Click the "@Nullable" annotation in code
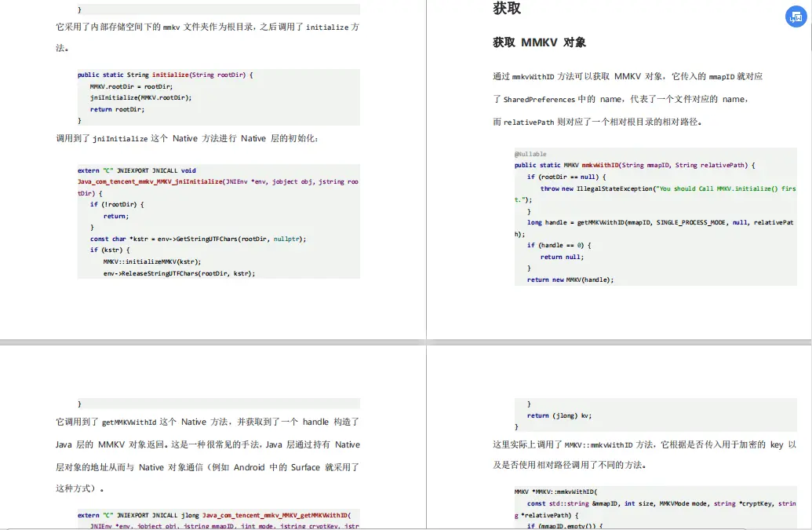This screenshot has height=530, width=812. point(530,154)
